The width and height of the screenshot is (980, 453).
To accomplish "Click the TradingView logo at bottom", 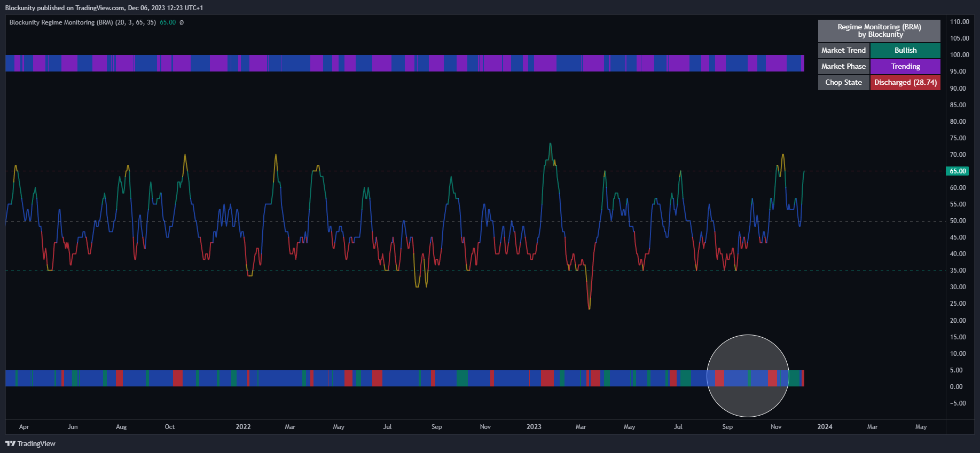I will pyautogui.click(x=30, y=443).
